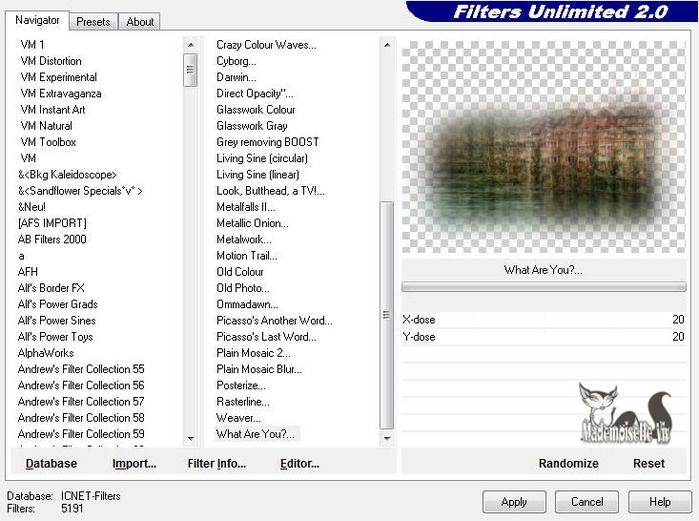This screenshot has height=521, width=699.
Task: Choose Posterize... filter
Action: 241,385
